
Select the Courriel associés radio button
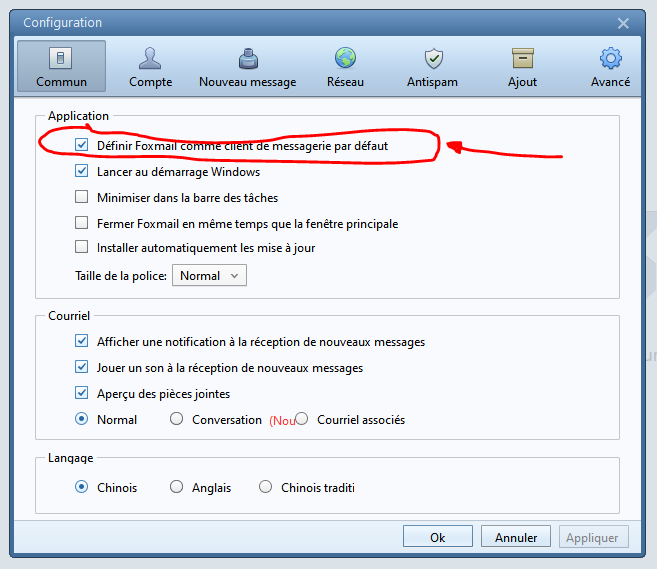[302, 419]
